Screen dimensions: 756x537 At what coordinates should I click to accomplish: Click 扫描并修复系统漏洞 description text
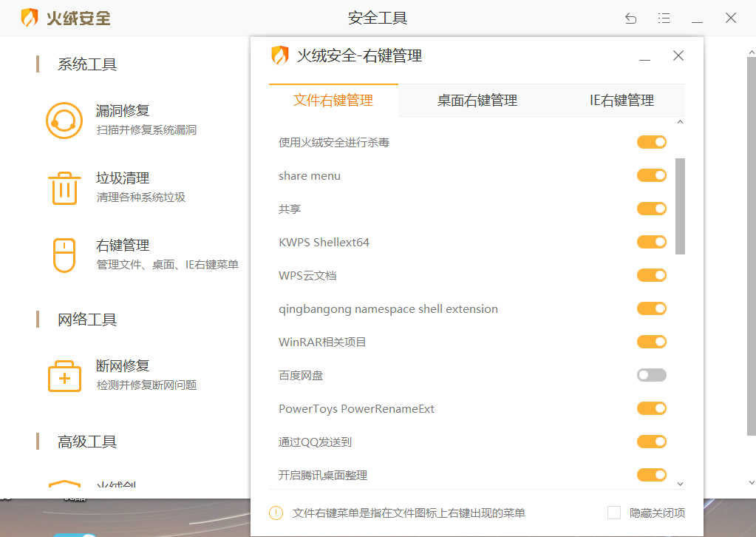click(146, 130)
